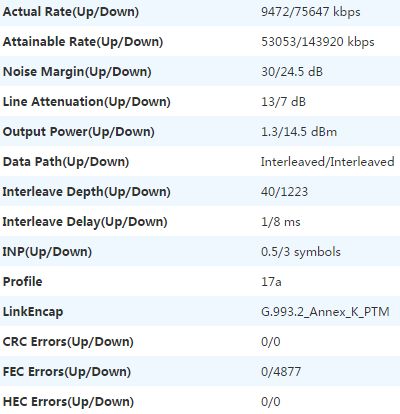This screenshot has height=414, width=400.
Task: Click the Interleave Depth value 40/1223
Action: click(x=284, y=192)
